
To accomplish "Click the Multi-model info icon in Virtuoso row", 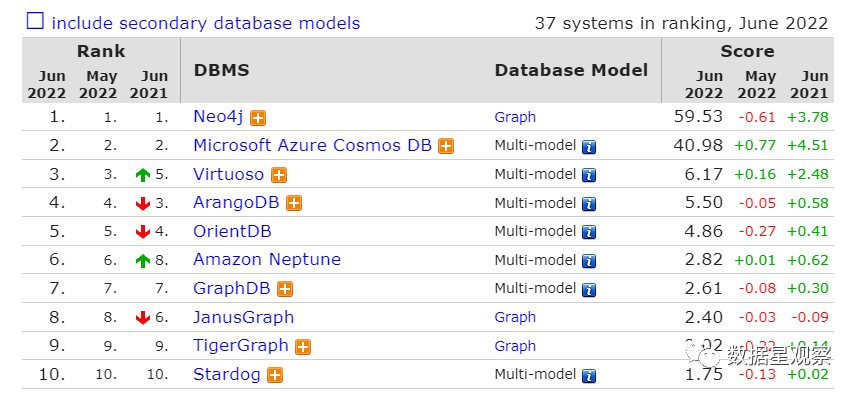I will (589, 175).
